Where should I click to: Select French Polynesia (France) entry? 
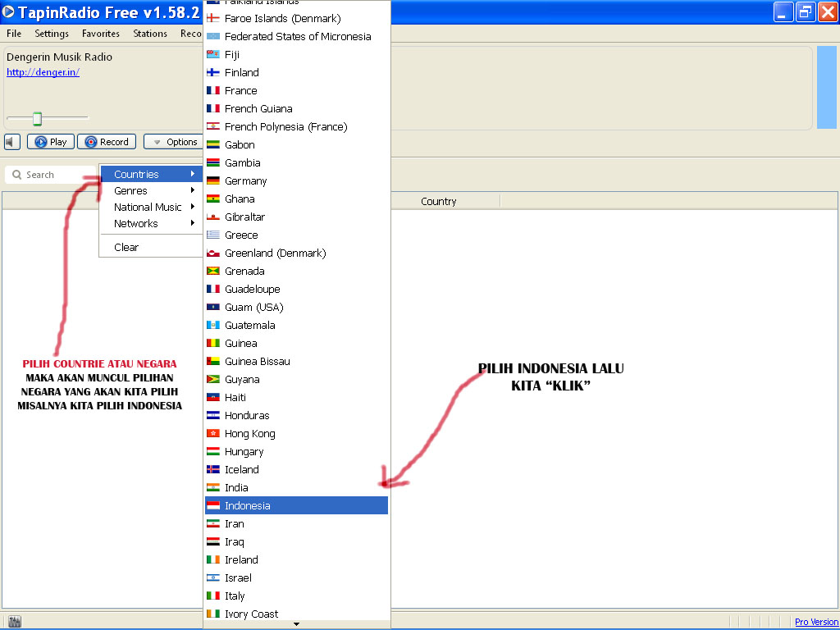[296, 126]
